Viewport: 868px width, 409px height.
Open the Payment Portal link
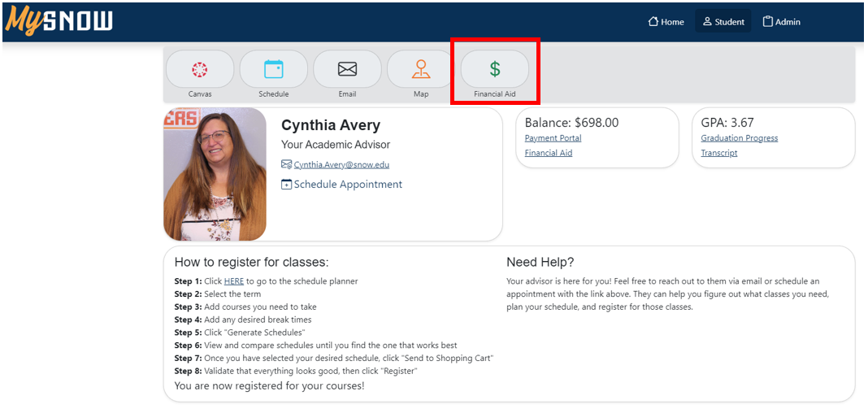(x=553, y=138)
